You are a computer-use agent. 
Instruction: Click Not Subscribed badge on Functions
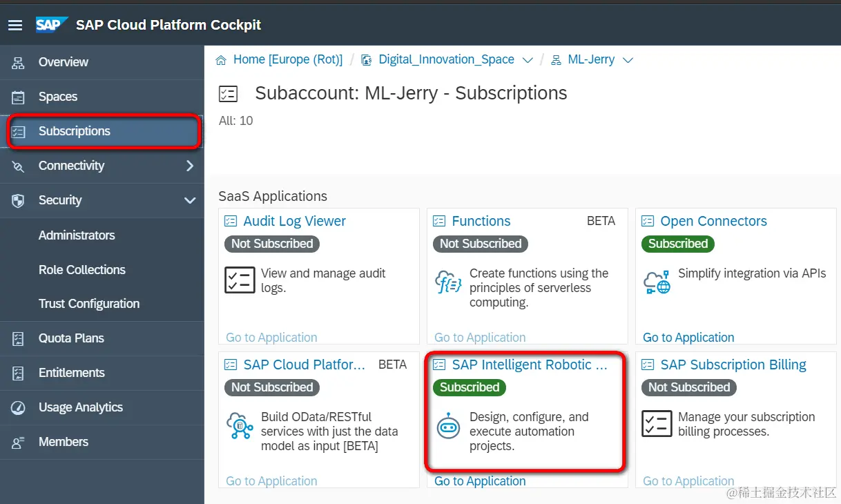pos(481,244)
